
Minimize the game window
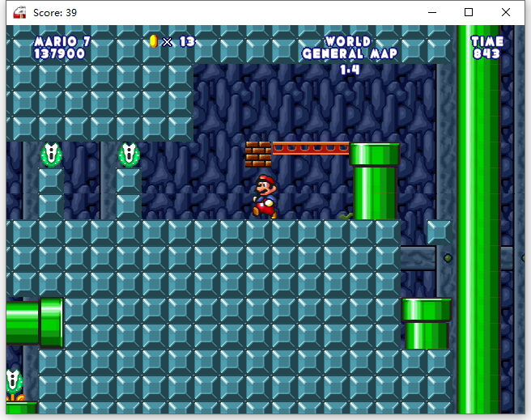(x=432, y=12)
